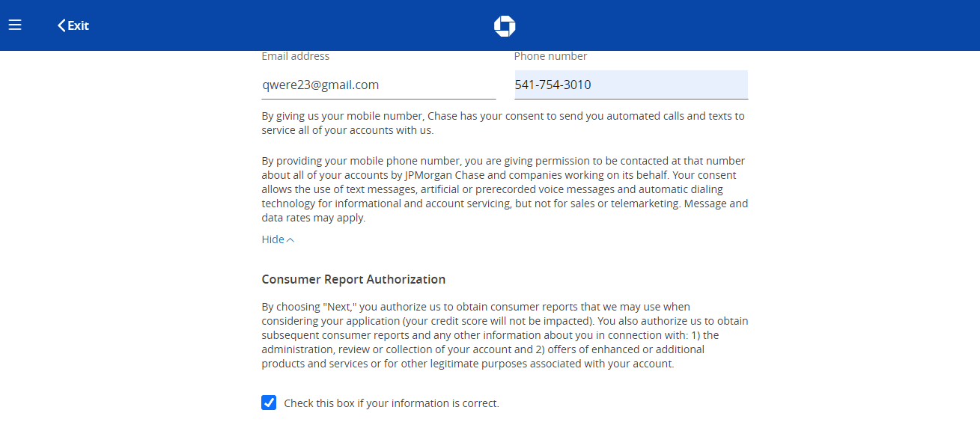Click the 'By choosing Next' authorization paragraph
Viewport: 980px width, 422px height.
(505, 335)
